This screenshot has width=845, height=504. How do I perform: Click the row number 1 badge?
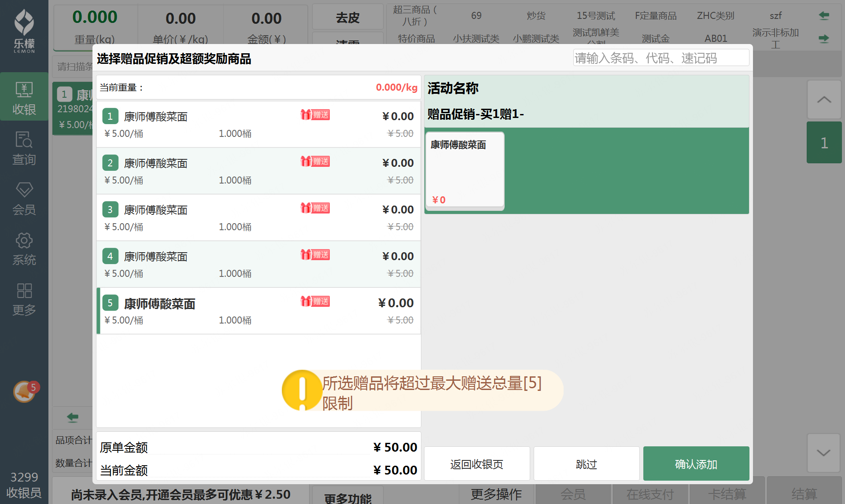click(110, 116)
